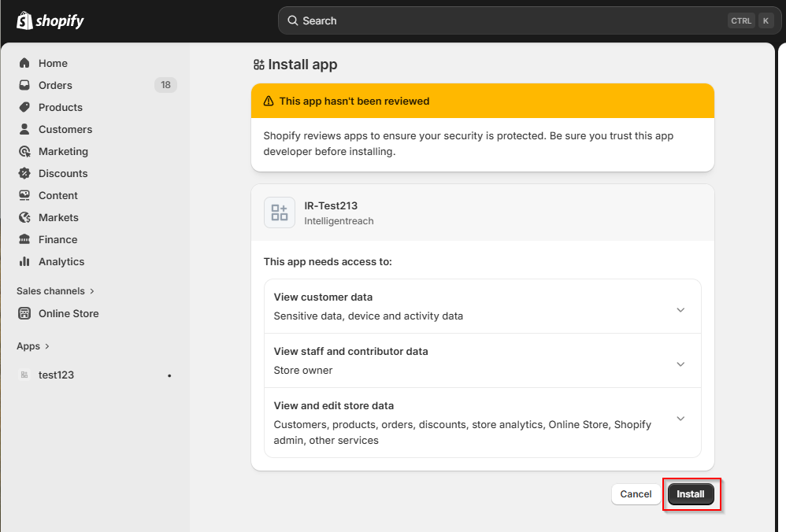Image resolution: width=786 pixels, height=532 pixels.
Task: Click the Intelligentreach developer name
Action: 339,221
